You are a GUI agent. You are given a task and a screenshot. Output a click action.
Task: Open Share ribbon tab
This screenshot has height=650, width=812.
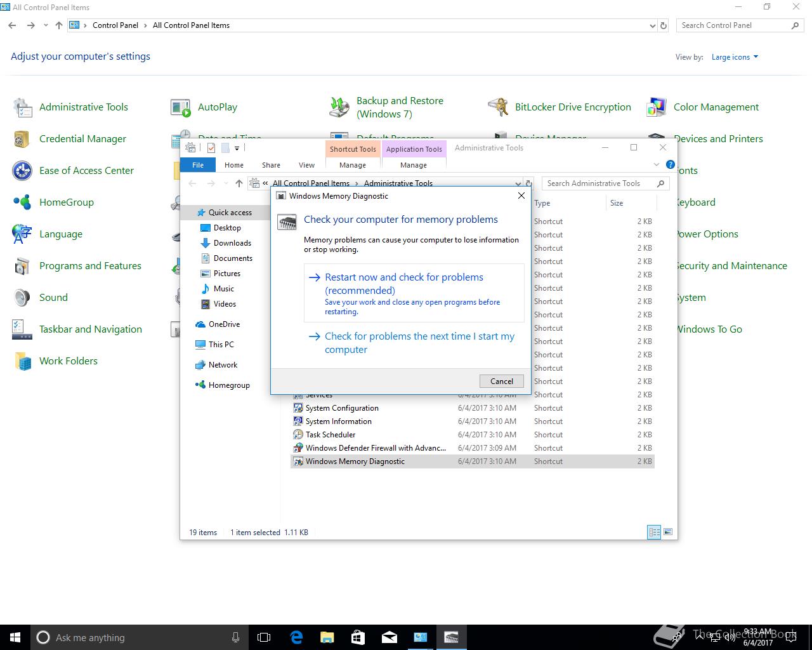pos(271,165)
